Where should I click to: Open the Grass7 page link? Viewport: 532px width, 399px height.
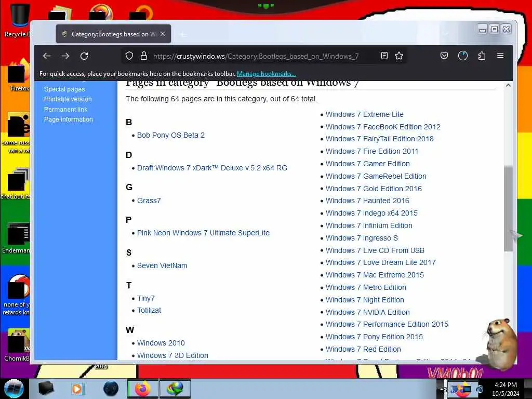tap(149, 201)
